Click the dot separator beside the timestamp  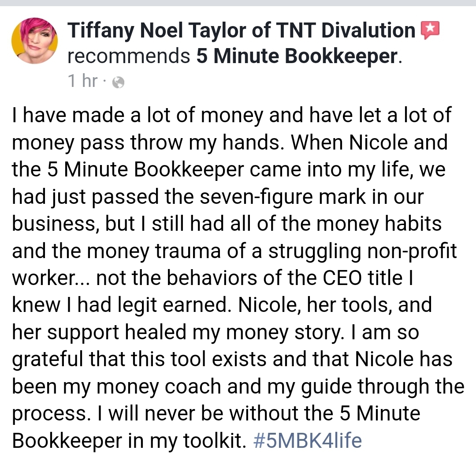[105, 82]
